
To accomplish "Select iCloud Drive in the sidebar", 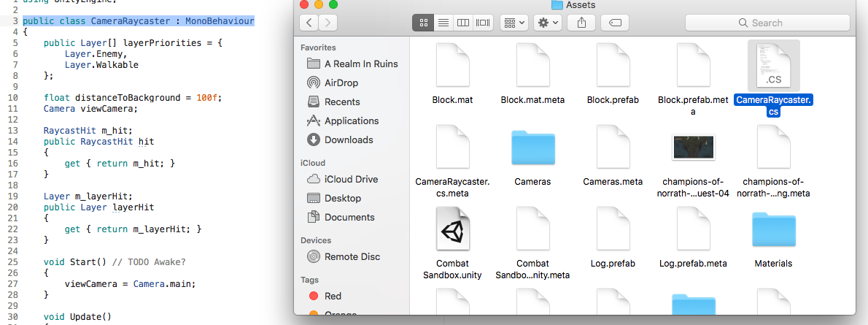I will click(x=351, y=179).
